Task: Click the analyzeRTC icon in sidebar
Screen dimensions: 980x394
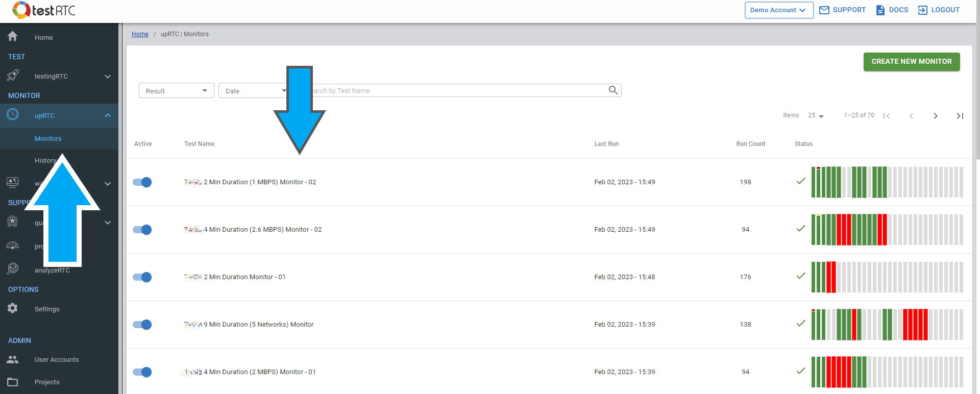Action: [x=13, y=268]
